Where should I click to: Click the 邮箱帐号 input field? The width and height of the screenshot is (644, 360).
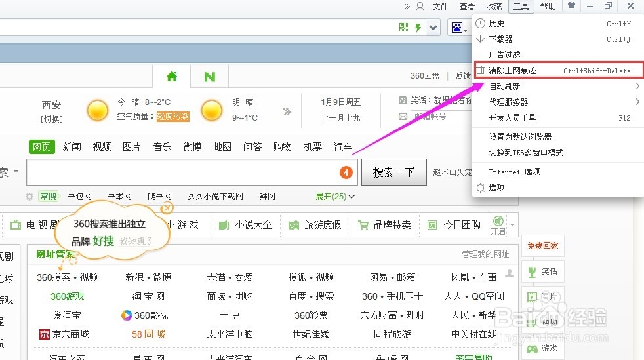pos(441,117)
